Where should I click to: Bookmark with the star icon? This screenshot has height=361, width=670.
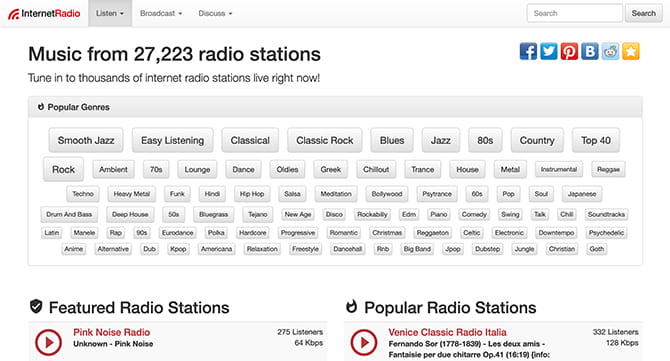click(x=631, y=51)
